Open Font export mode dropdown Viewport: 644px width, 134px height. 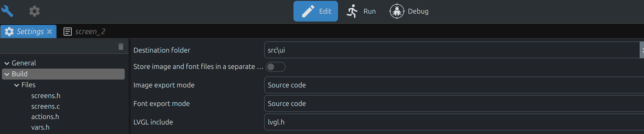click(x=451, y=103)
